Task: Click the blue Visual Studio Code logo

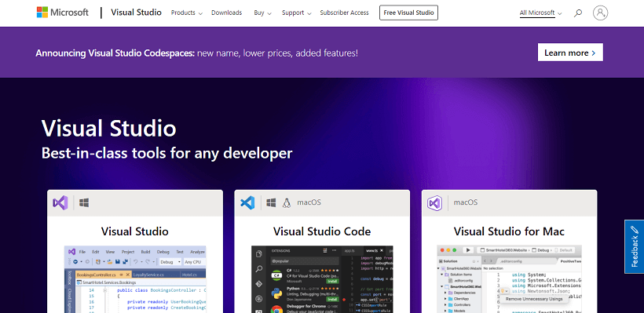Action: (247, 202)
